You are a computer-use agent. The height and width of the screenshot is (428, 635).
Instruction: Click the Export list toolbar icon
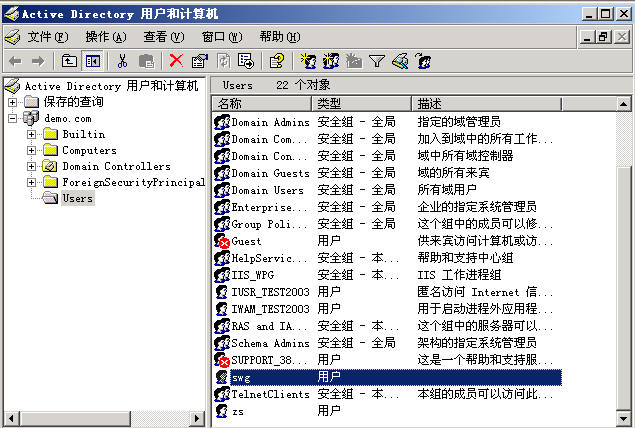(x=245, y=61)
